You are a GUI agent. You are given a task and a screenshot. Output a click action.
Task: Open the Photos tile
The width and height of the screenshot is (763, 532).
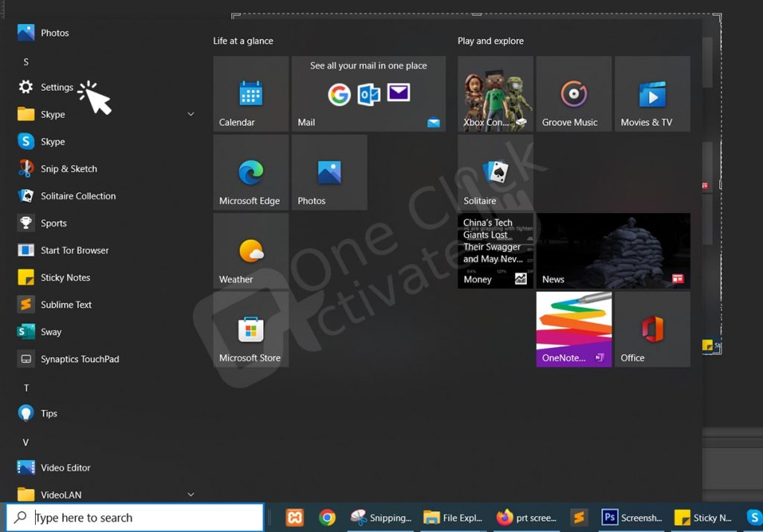329,172
